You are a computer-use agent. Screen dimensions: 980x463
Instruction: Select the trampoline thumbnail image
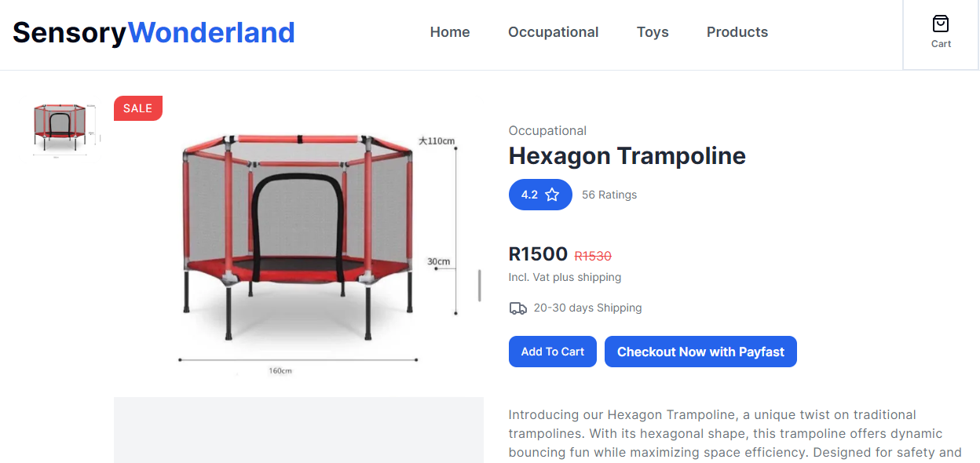click(67, 129)
